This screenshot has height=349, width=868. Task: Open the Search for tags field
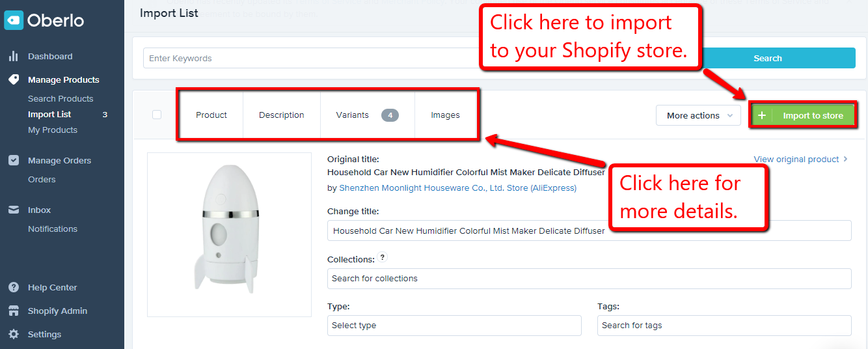pyautogui.click(x=724, y=325)
